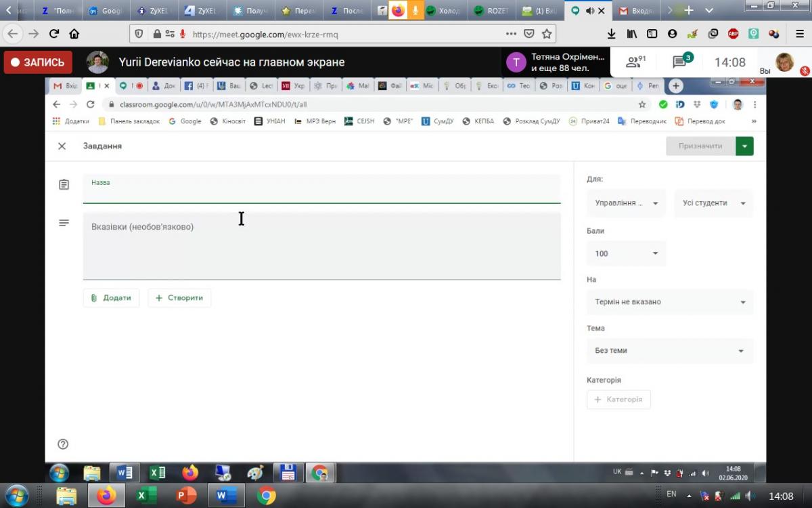Viewport: 812px width, 508px height.
Task: Switch to the ROZET browser tab
Action: click(493, 11)
